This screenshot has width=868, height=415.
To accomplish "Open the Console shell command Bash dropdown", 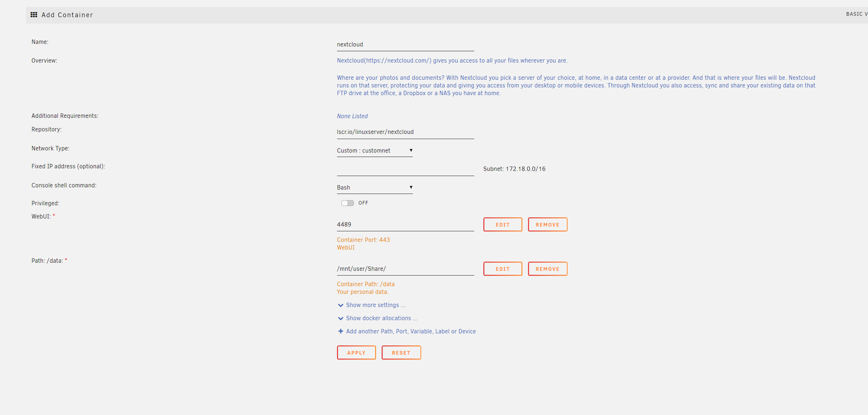I will [x=374, y=187].
